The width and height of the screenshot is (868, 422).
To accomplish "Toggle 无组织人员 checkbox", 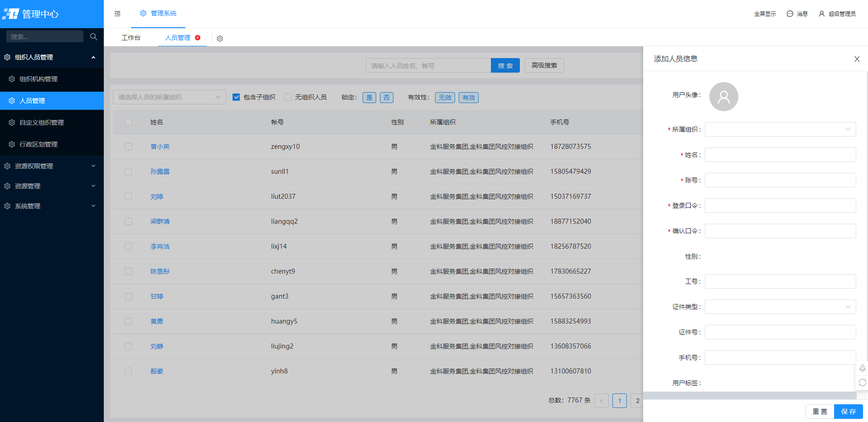I will (288, 97).
